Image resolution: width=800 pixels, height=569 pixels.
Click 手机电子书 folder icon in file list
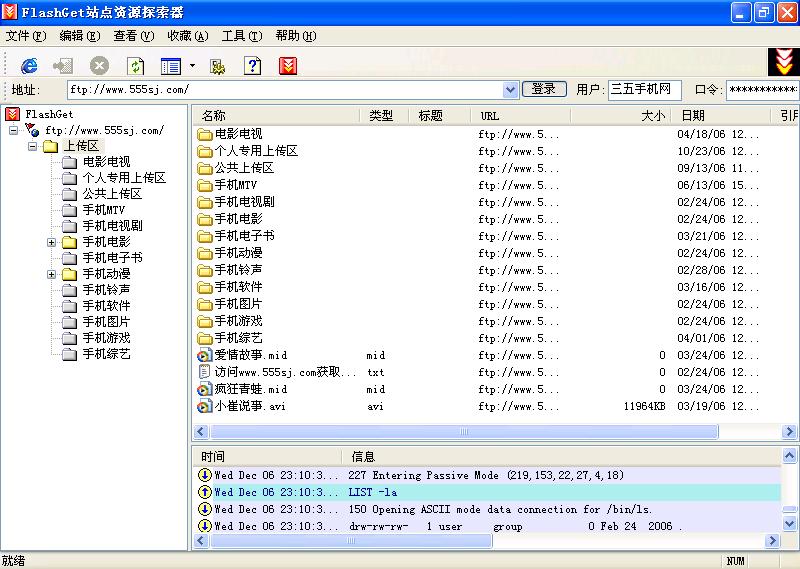[205, 236]
